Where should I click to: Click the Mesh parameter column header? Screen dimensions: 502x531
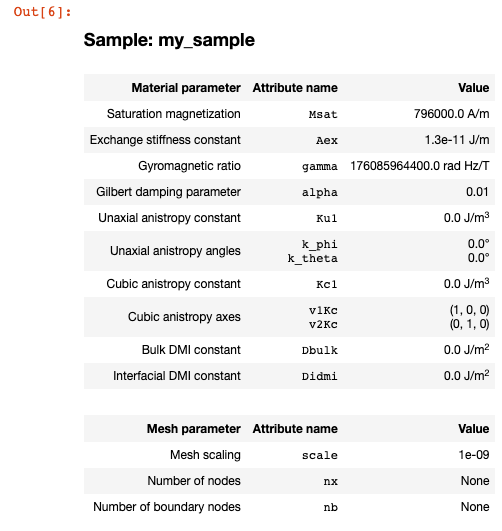pos(193,429)
